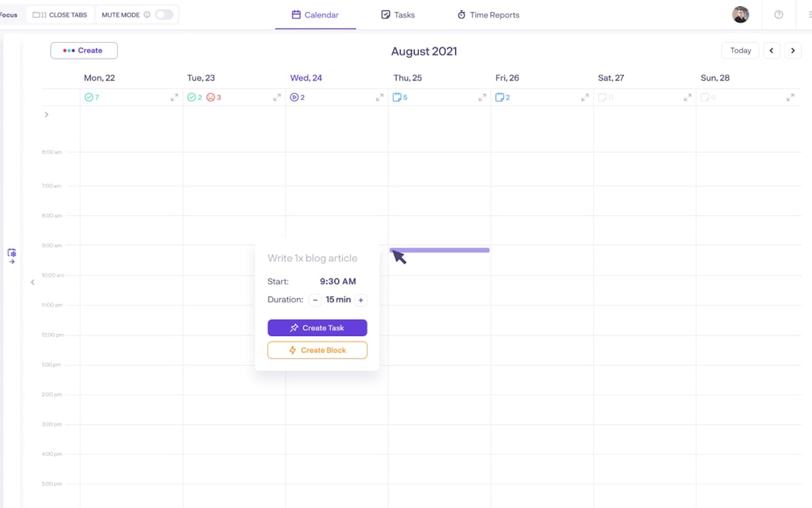Expand the Wednesday 24 day column
This screenshot has height=508, width=812.
pyautogui.click(x=380, y=97)
